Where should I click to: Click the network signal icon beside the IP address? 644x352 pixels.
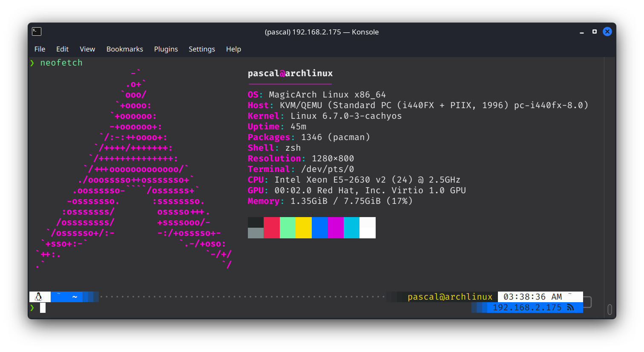click(x=570, y=307)
